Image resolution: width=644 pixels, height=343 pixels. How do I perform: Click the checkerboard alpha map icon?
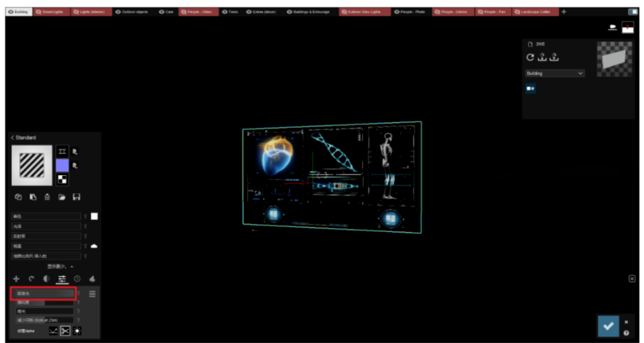63,179
